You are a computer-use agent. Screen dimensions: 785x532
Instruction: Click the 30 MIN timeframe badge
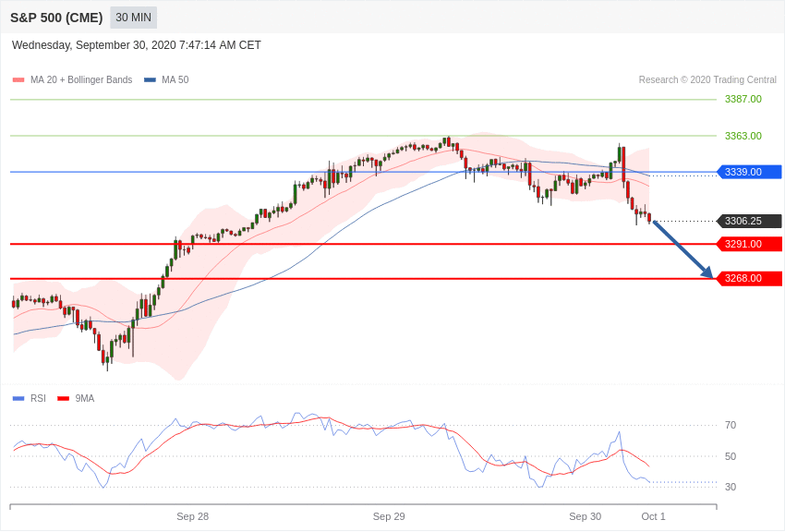pos(133,18)
